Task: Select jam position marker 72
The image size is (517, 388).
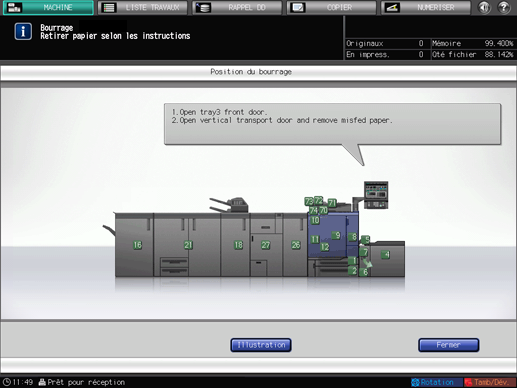Action: click(319, 200)
